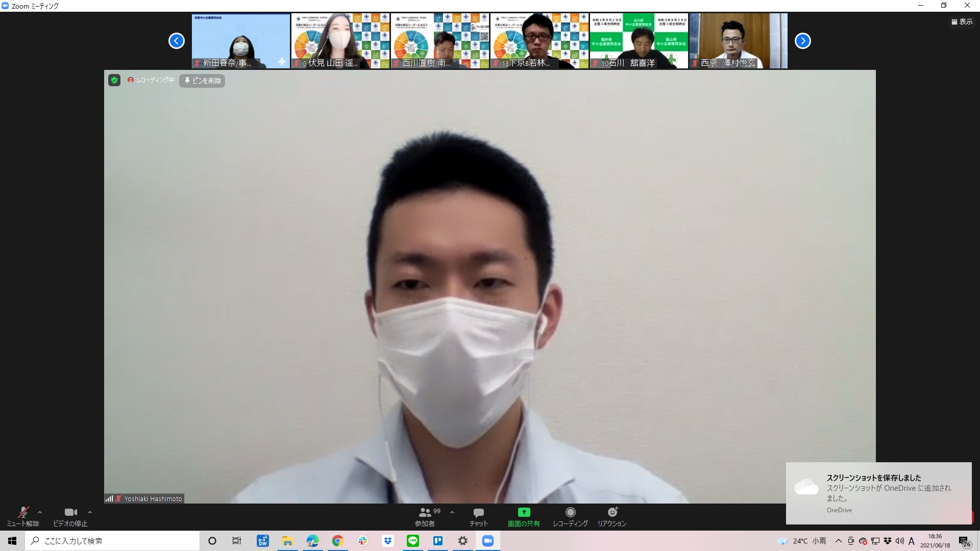The image size is (980, 551).
Task: Toggle the レコーディング recording control
Action: pos(570,517)
